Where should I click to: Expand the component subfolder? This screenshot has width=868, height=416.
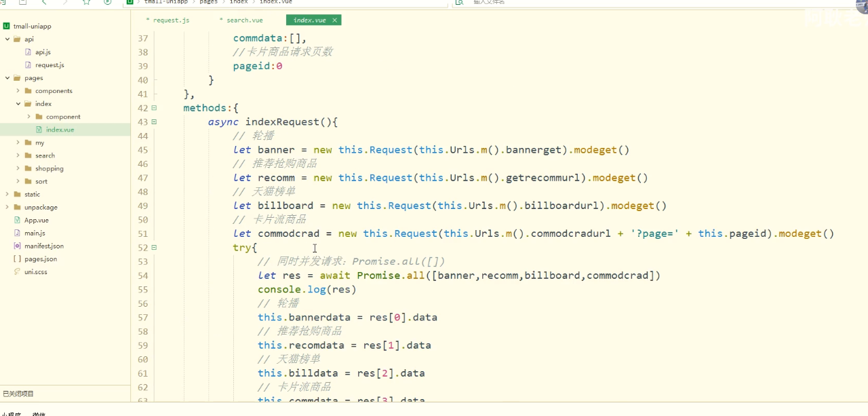click(29, 117)
